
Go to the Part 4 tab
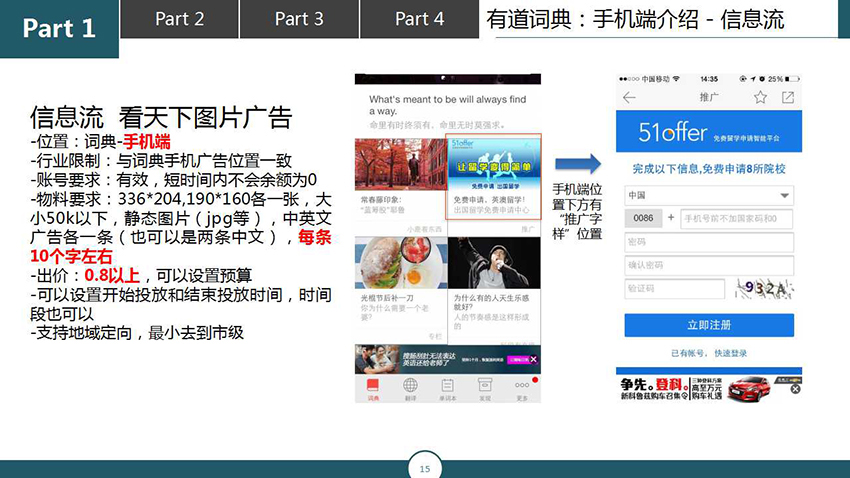tap(420, 19)
